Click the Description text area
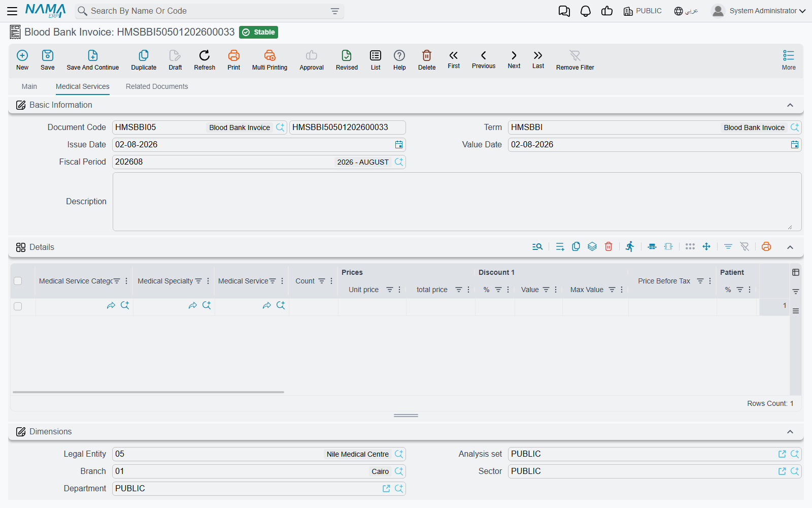Screen dimensions: 812x508 click(457, 202)
